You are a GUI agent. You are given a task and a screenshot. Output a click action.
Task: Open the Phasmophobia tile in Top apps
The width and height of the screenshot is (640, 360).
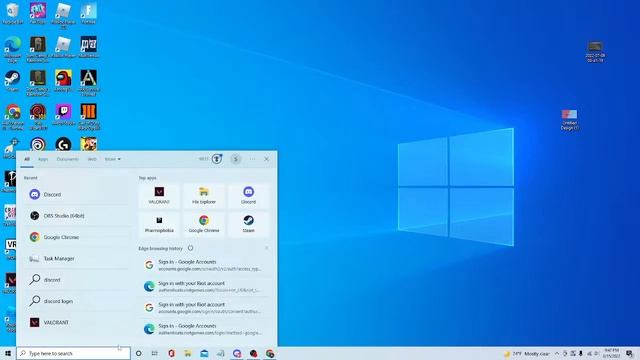159,224
